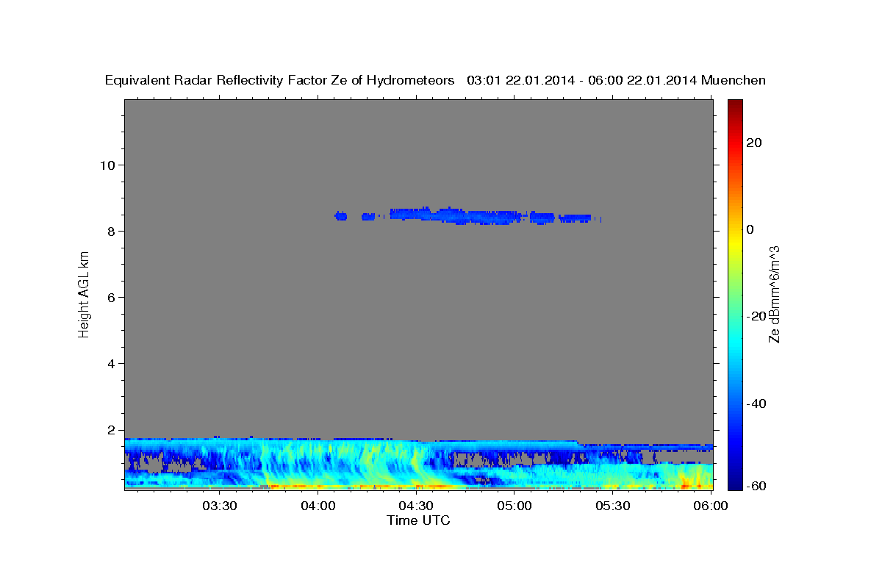The image size is (882, 588).
Task: Click the yellow section of the colorbar
Action: point(734,243)
